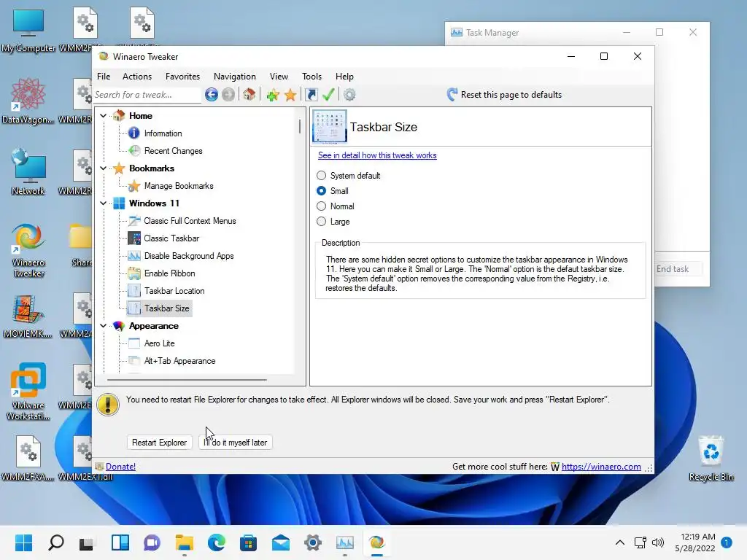Click the Donate! link
Screen dimensions: 747x560
click(x=120, y=467)
